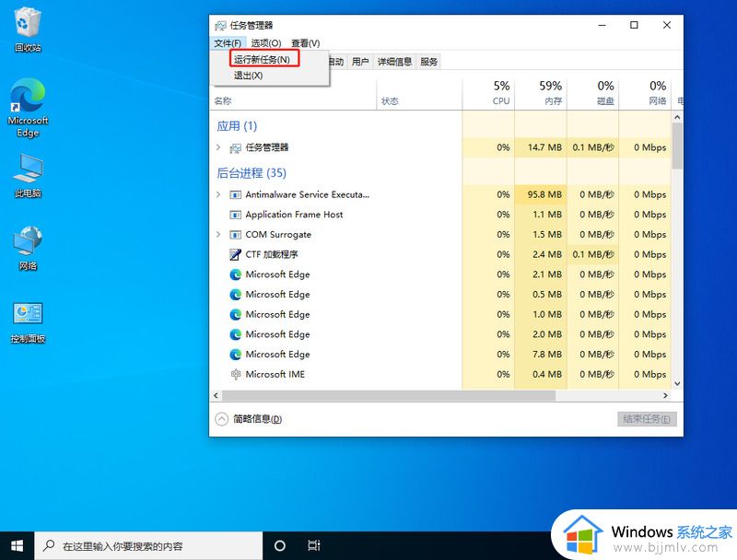Viewport: 737px width, 560px height.
Task: Click the Microsoft IME process icon
Action: pyautogui.click(x=235, y=375)
